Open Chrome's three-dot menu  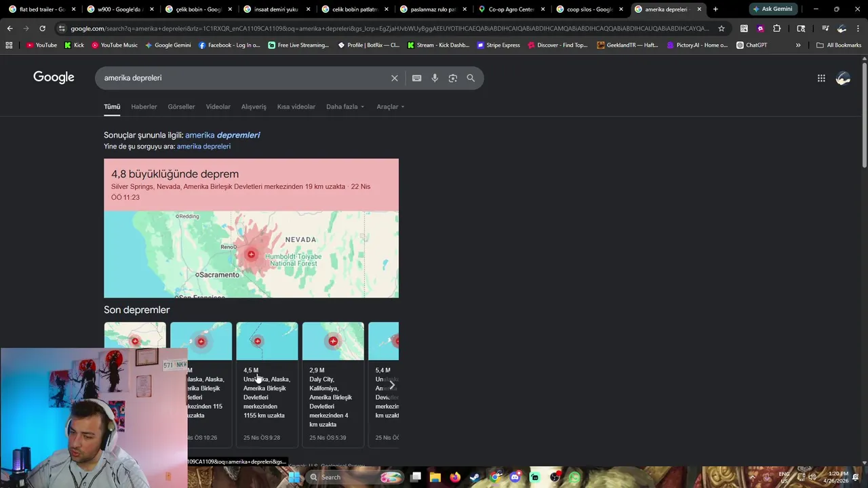tap(858, 28)
